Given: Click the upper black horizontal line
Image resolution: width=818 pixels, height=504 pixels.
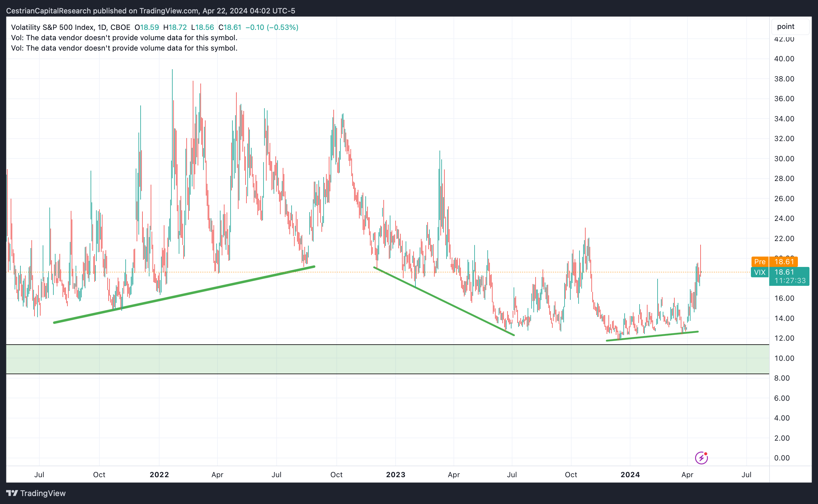Looking at the screenshot, I should (367, 344).
